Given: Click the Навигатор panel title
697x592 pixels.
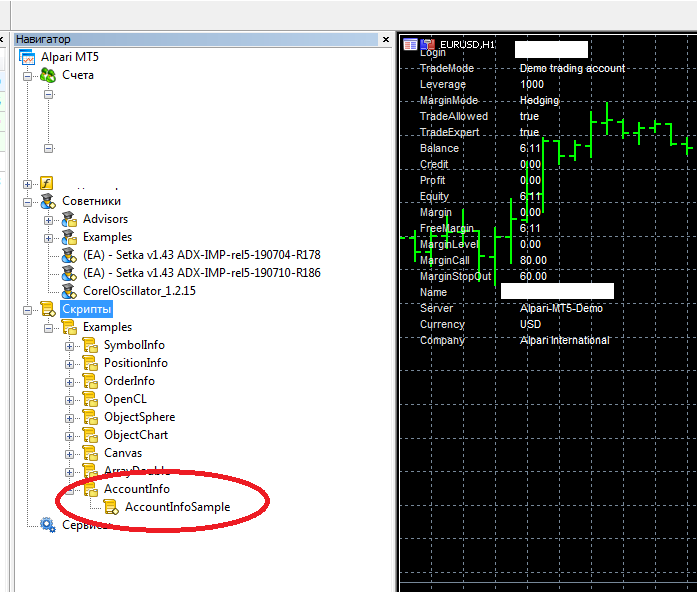Looking at the screenshot, I should pyautogui.click(x=43, y=40).
